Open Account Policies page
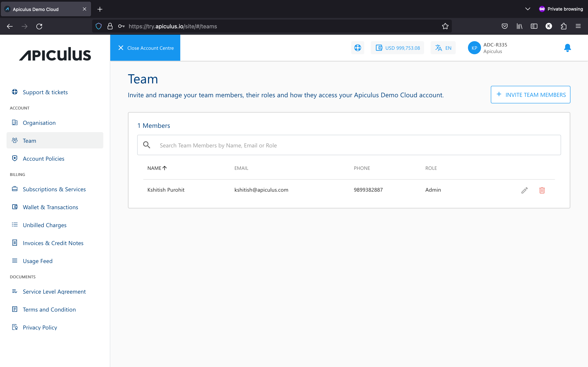Image resolution: width=588 pixels, height=367 pixels. coord(43,158)
